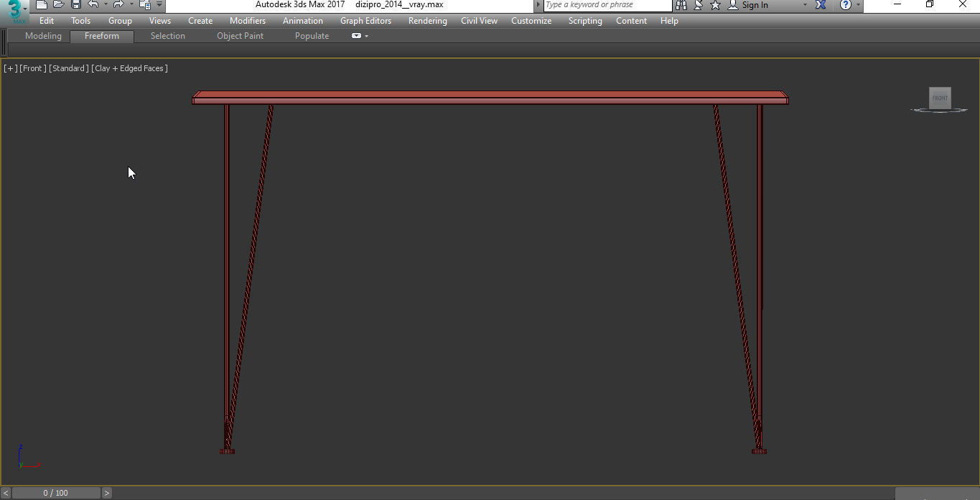Switch to the Populate ribbon tab
Image resolution: width=980 pixels, height=500 pixels.
[x=312, y=36]
